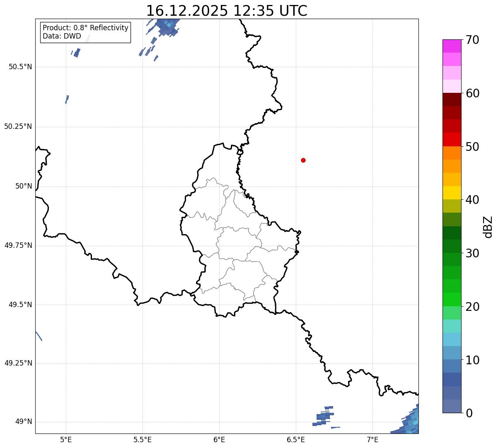
Task: Click the 5.5E longitude tick label
Action: tap(143, 439)
